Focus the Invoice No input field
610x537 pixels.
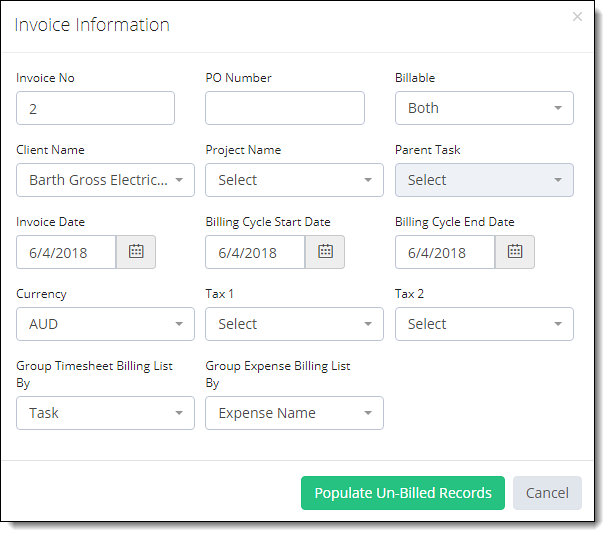click(95, 108)
